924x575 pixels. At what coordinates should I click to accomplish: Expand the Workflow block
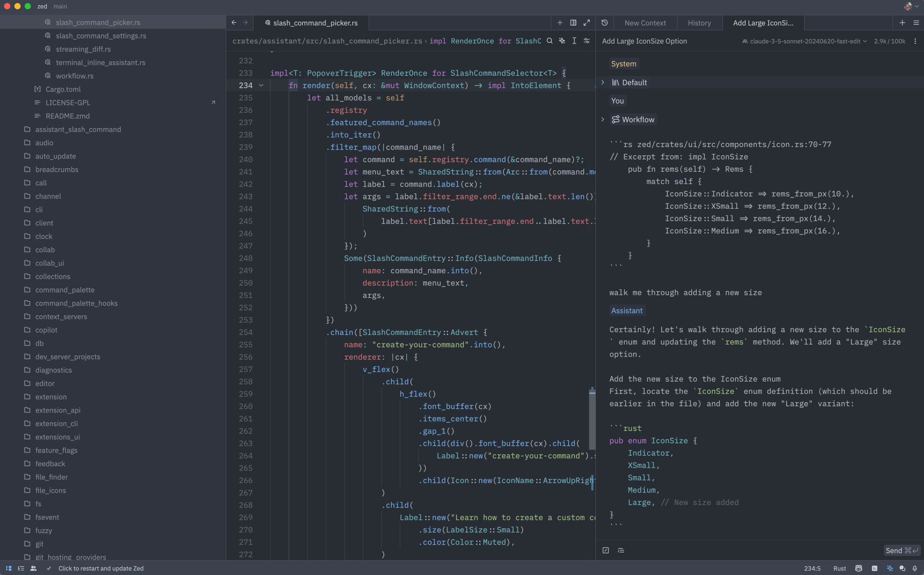tap(603, 119)
